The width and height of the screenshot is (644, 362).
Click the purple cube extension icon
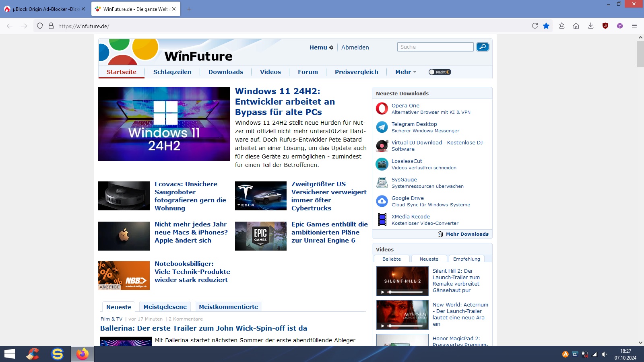click(x=620, y=26)
